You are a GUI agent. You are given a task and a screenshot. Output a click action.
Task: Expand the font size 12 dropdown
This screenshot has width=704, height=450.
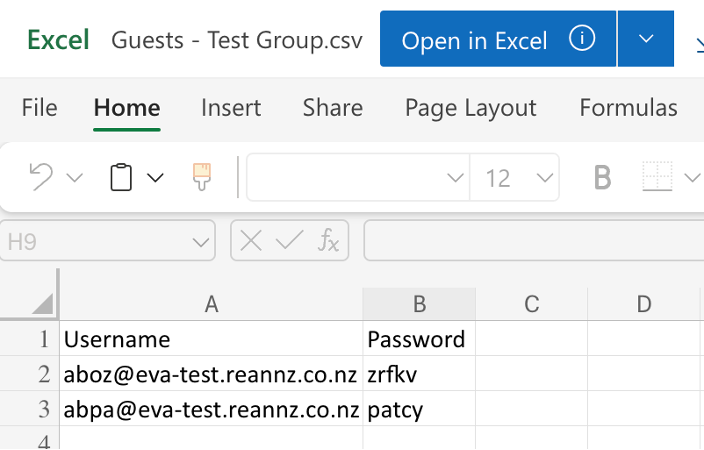coord(545,178)
